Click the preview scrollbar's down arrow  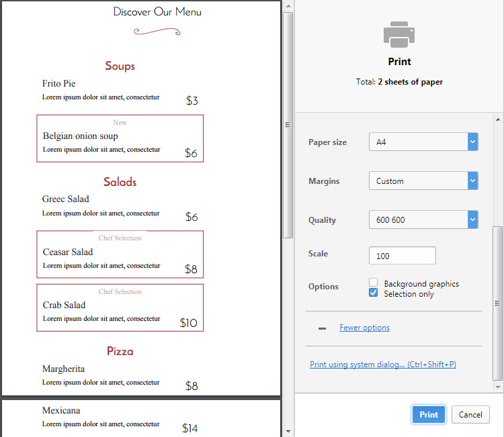(288, 431)
